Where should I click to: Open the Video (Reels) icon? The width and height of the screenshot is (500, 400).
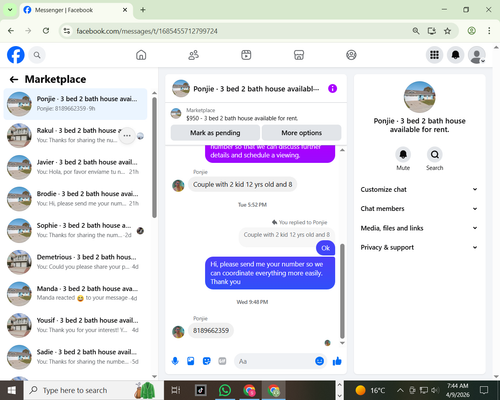pos(246,55)
